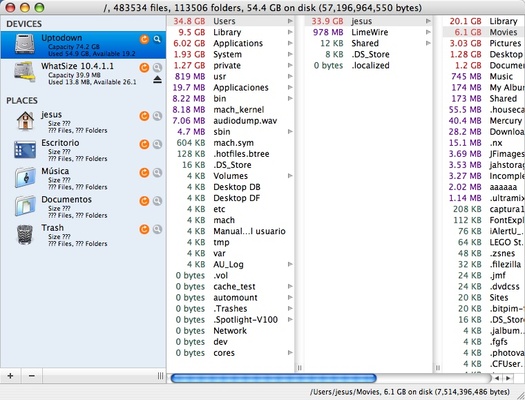Select the .localized file row

(368, 65)
